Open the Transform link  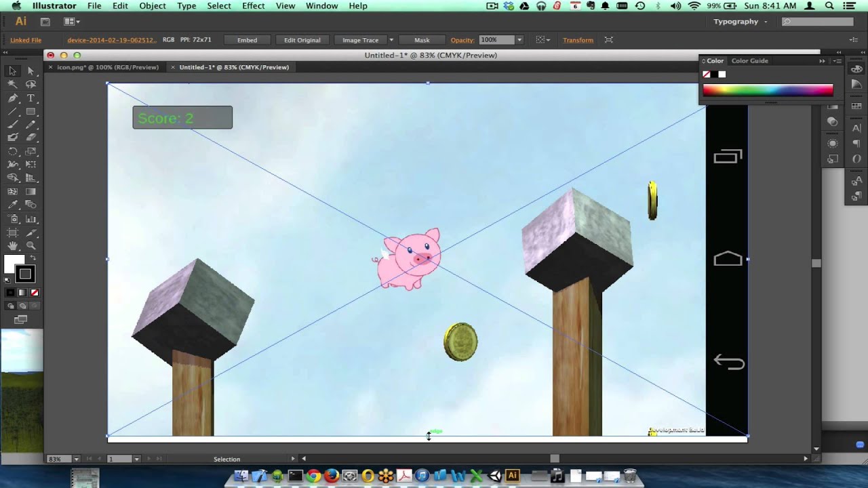578,40
